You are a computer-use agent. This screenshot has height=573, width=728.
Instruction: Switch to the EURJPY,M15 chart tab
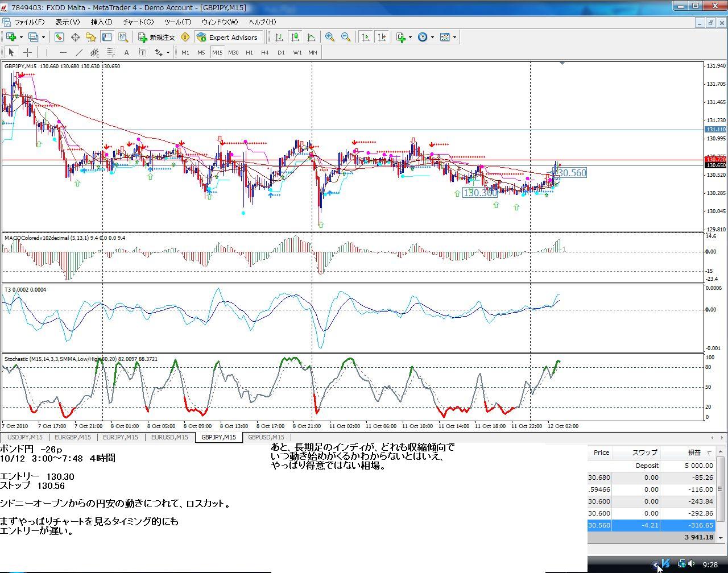coord(120,437)
